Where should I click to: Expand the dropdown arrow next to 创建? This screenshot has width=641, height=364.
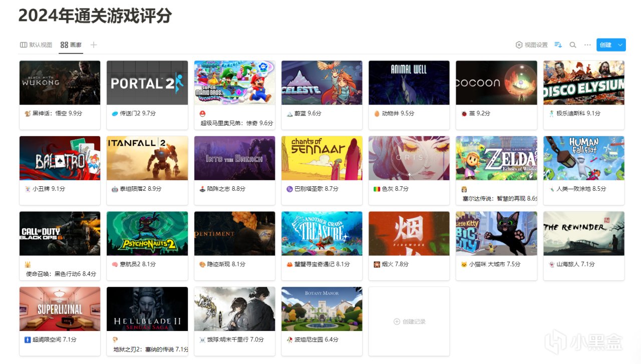(x=620, y=45)
